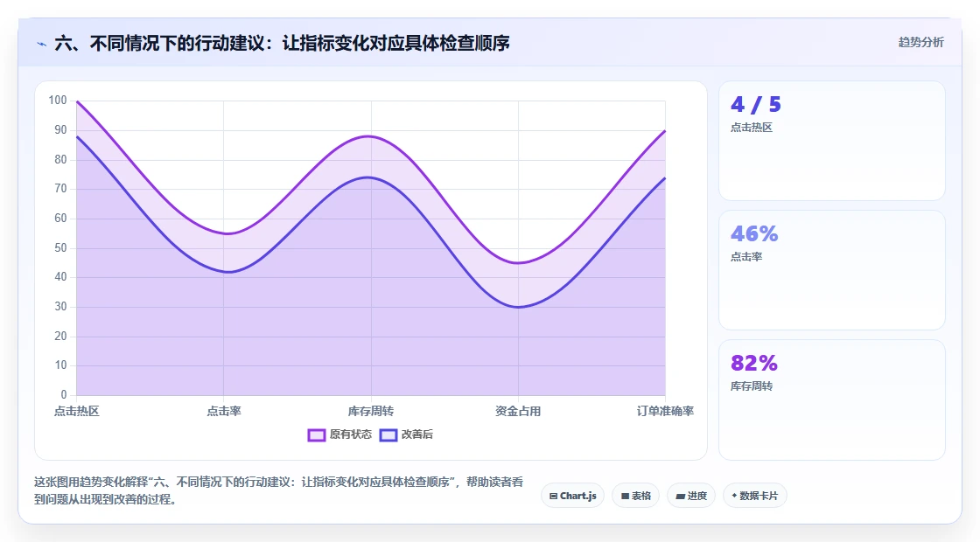Click the square icon in the 表格 tag

625,497
